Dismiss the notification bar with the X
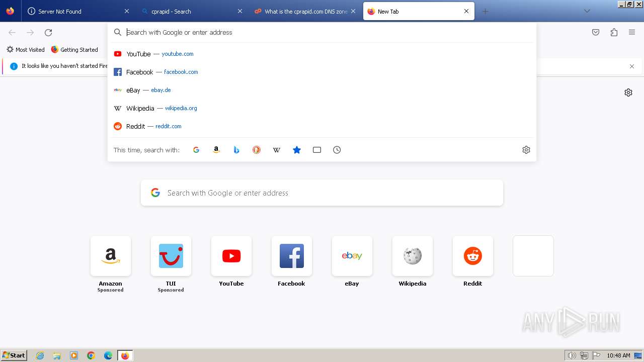Image resolution: width=644 pixels, height=362 pixels. click(632, 66)
